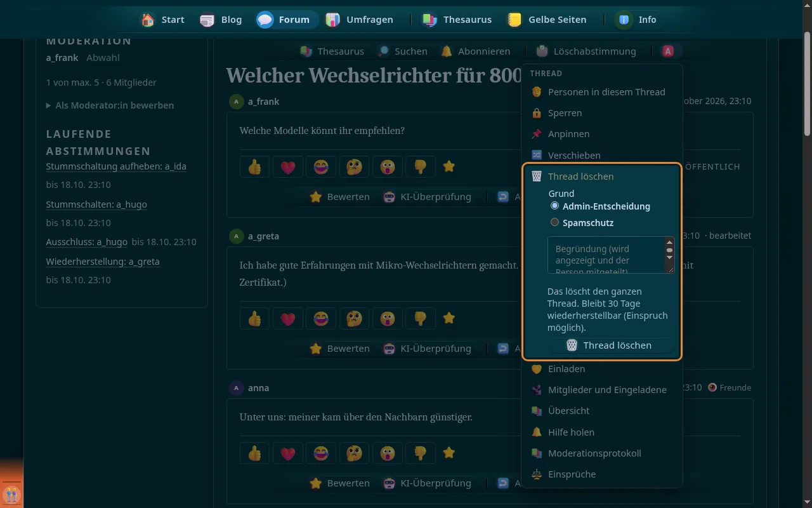The height and width of the screenshot is (508, 812).
Task: Choose Verschieben in the thread menu
Action: pyautogui.click(x=601, y=155)
